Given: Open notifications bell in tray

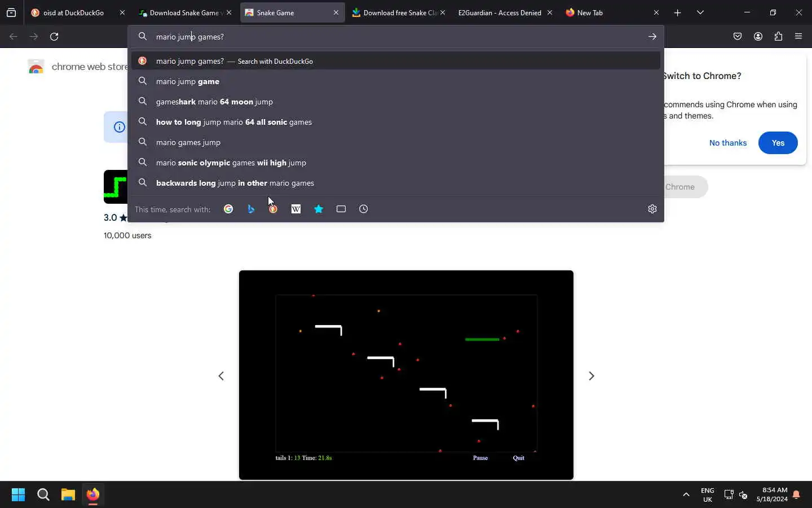Looking at the screenshot, I should [796, 495].
